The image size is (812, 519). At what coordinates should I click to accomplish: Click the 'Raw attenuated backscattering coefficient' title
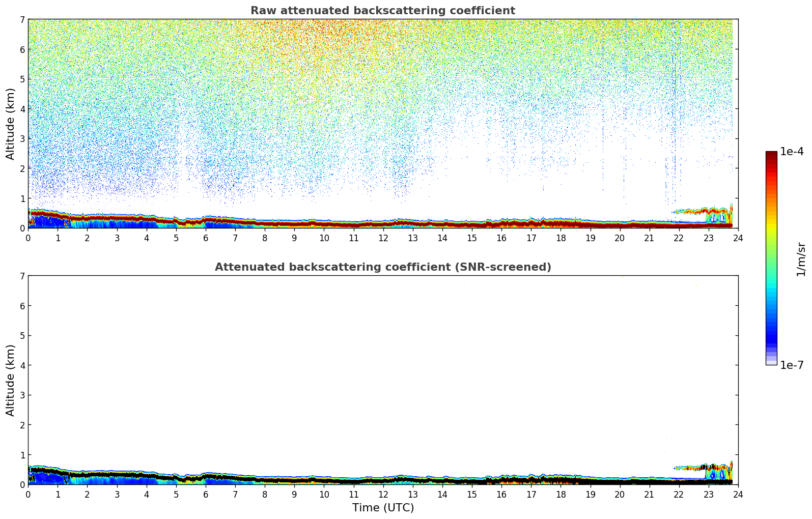pos(382,11)
